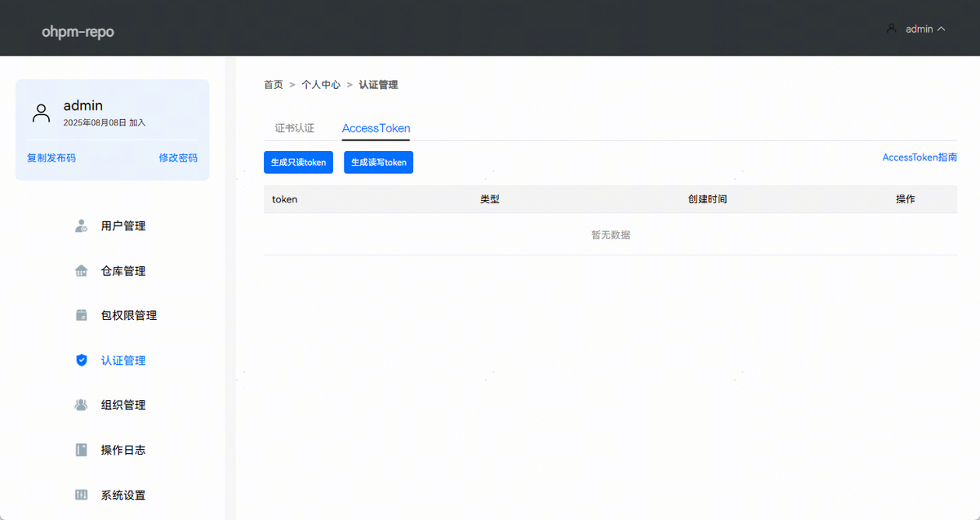The image size is (980, 520).
Task: Go to 首页 in the breadcrumb
Action: [273, 85]
